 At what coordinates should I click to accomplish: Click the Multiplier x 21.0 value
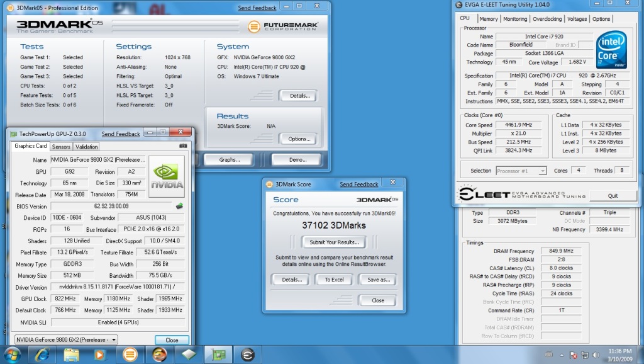click(518, 134)
